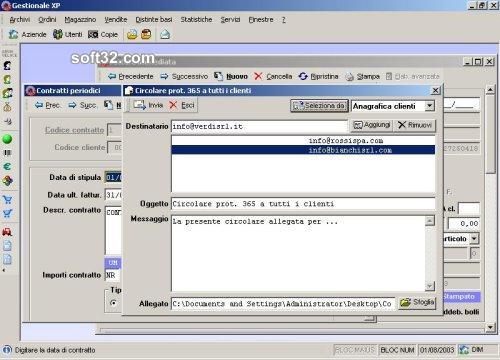This screenshot has height=360, width=500.
Task: Open the Ordini menu
Action: point(47,20)
